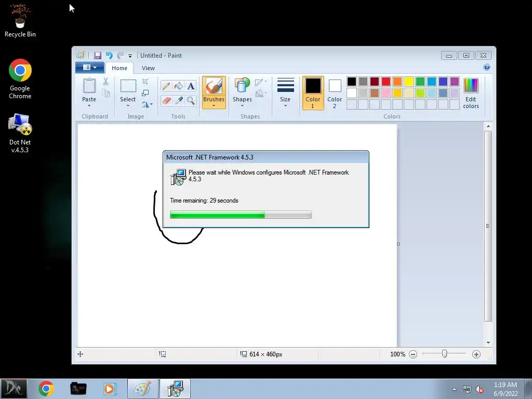Click Chrome icon in the taskbar

pyautogui.click(x=46, y=389)
